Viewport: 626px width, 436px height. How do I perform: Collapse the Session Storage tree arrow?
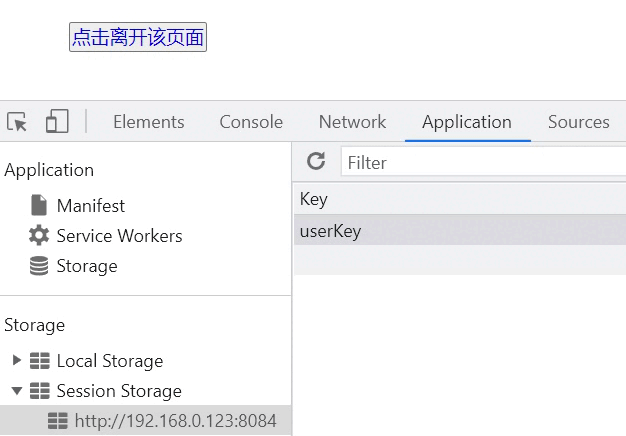pyautogui.click(x=17, y=390)
